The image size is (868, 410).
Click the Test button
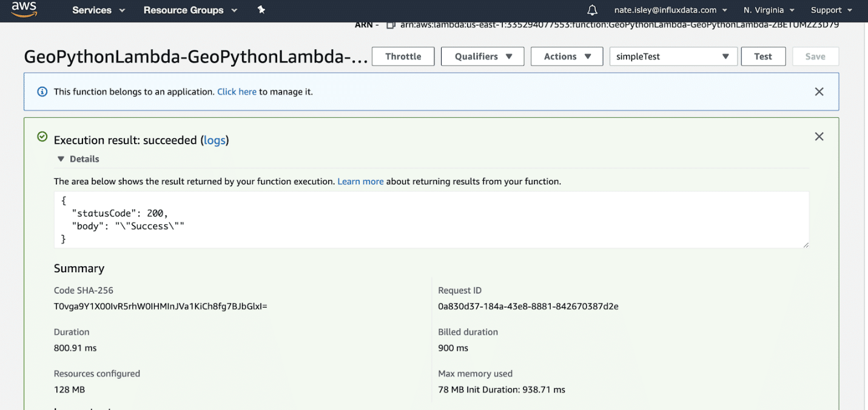click(763, 56)
